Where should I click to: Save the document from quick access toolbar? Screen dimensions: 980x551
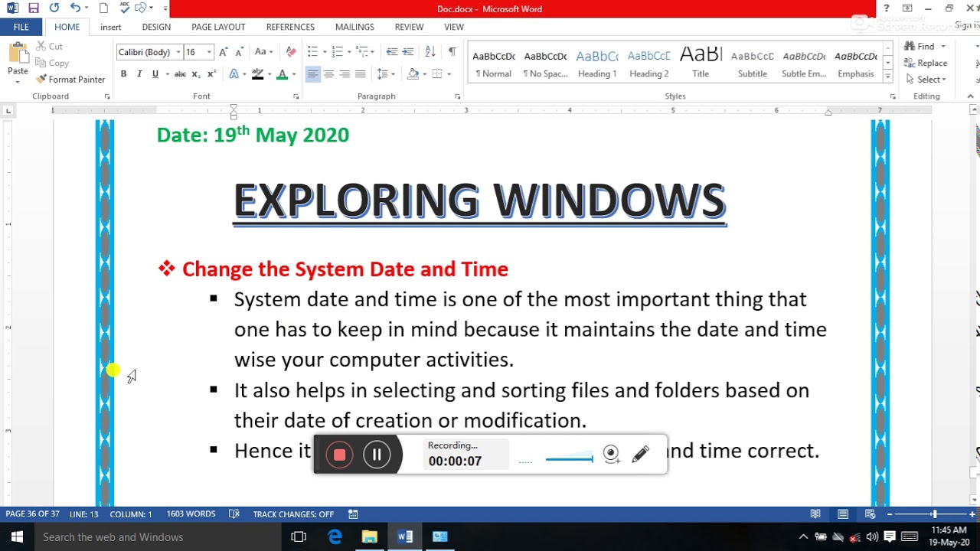pyautogui.click(x=33, y=8)
